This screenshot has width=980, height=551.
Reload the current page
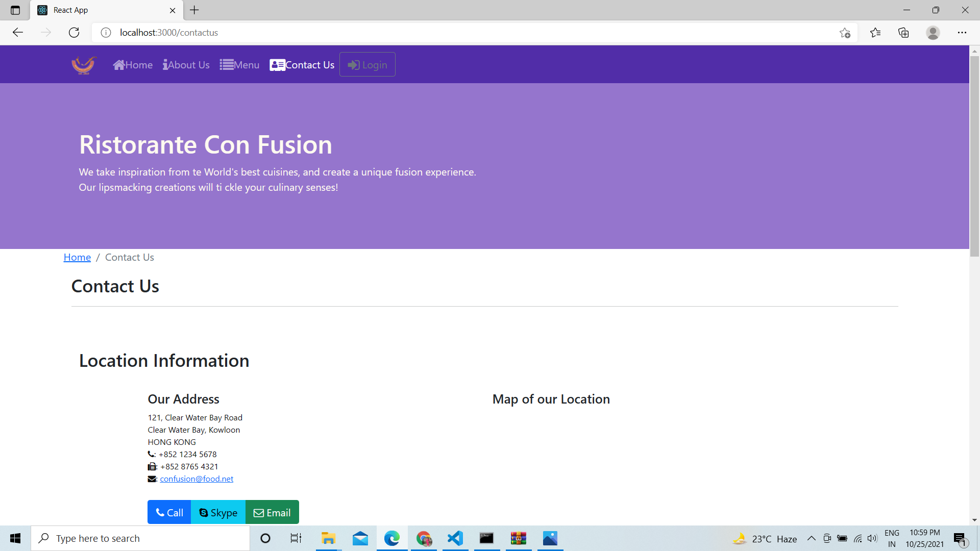point(74,33)
